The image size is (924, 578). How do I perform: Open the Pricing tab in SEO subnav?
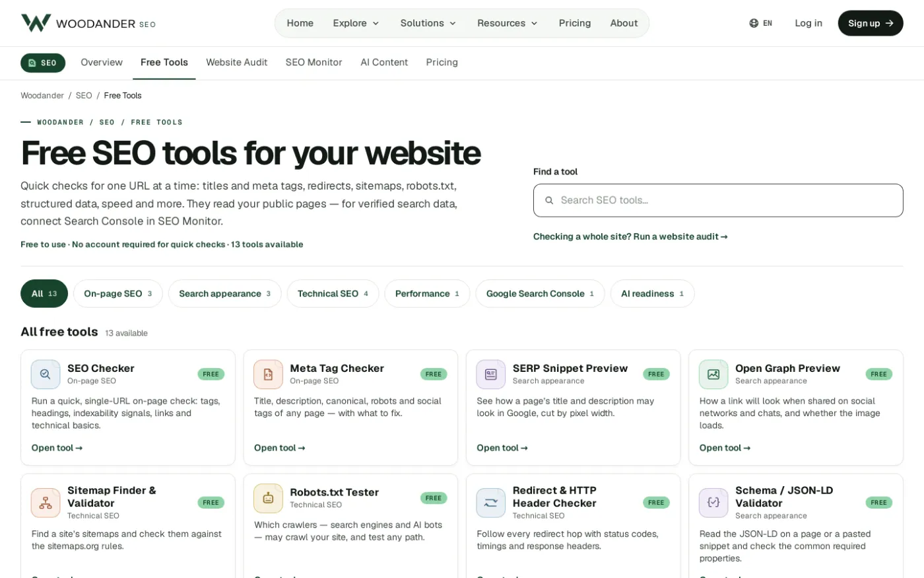click(442, 62)
